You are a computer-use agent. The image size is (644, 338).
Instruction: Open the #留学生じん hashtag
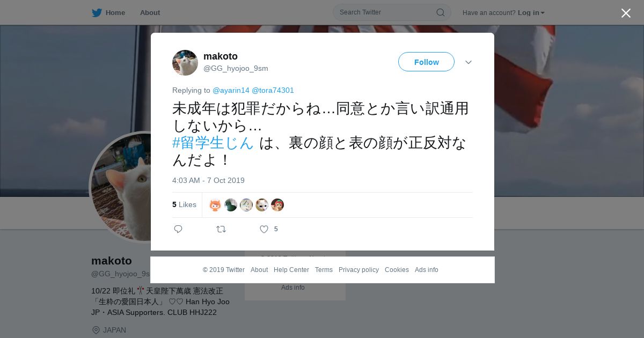[x=213, y=143]
